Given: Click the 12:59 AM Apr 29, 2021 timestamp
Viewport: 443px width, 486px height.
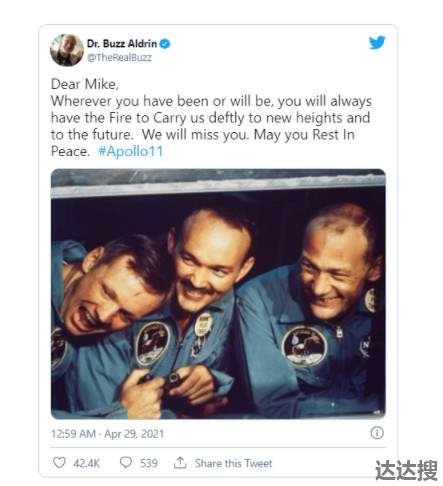Looking at the screenshot, I should (x=107, y=434).
